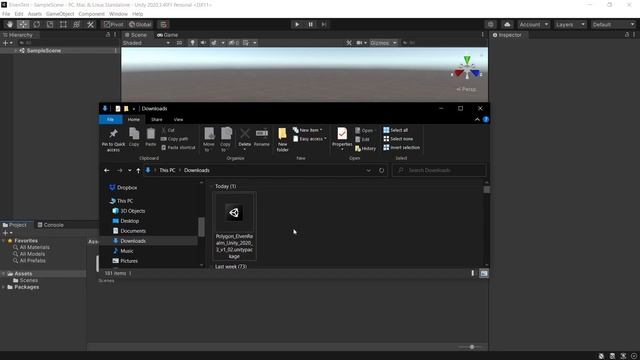The image size is (640, 360).
Task: Adjust the Project icon size slider
Action: pos(471,347)
